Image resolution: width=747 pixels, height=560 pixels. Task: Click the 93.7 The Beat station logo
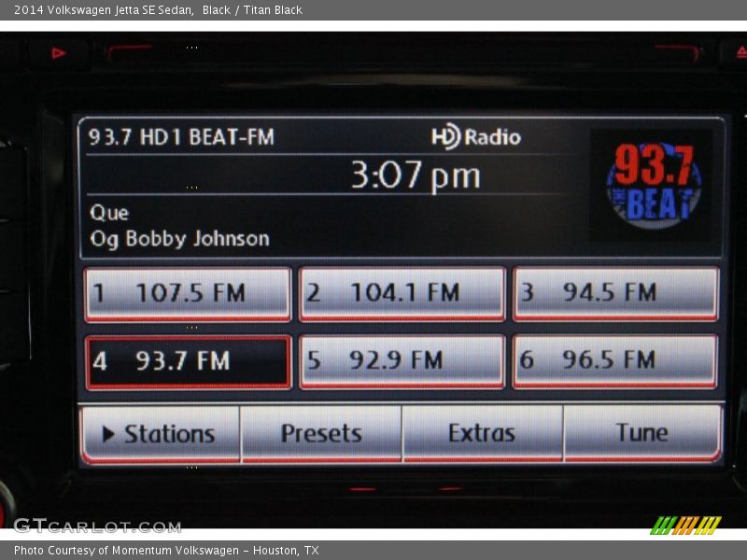tap(654, 185)
